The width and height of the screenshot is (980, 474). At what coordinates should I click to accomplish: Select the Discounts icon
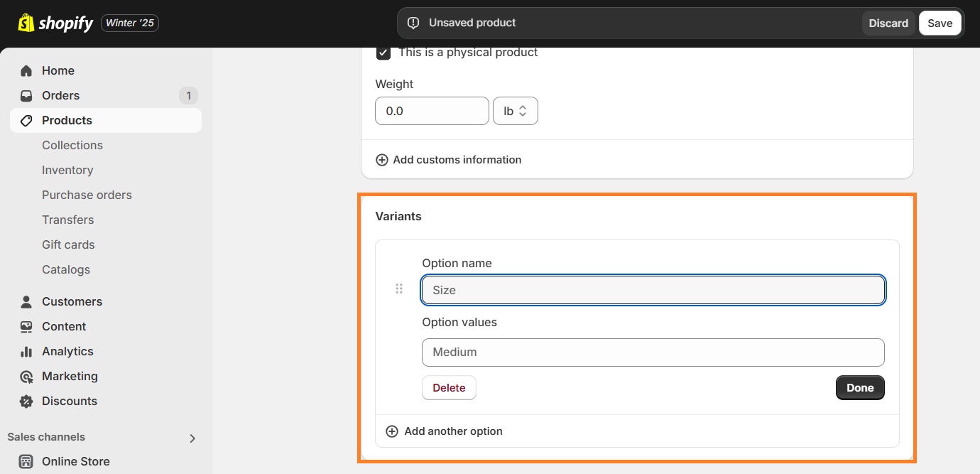pos(26,401)
